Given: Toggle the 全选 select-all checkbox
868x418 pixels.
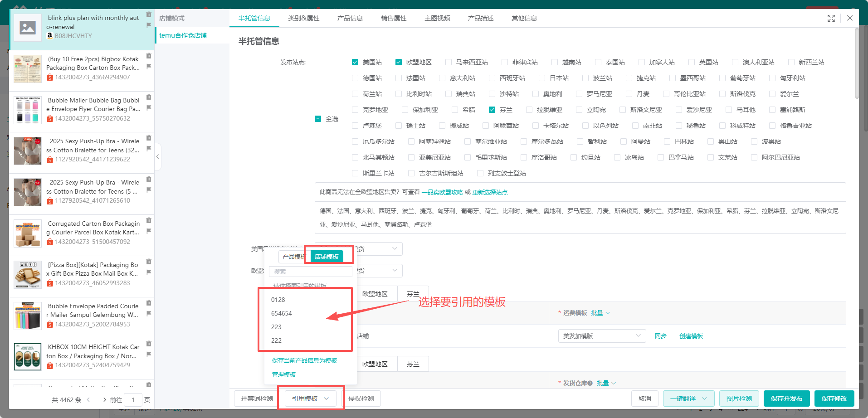Looking at the screenshot, I should click(318, 119).
